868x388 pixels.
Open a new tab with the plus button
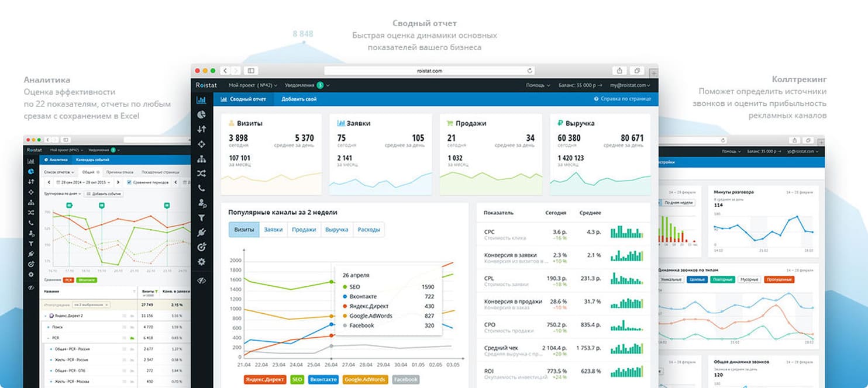point(654,72)
